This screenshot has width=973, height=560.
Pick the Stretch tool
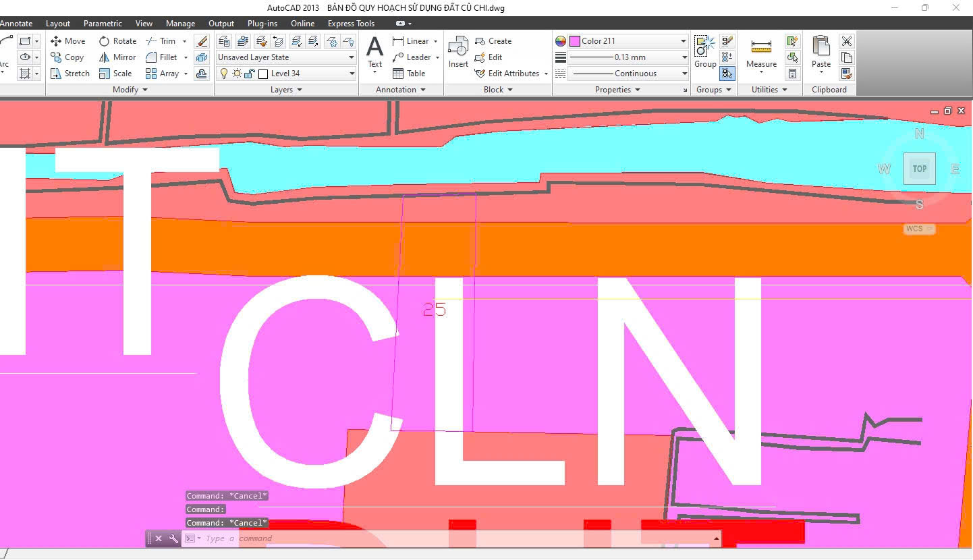click(x=69, y=74)
